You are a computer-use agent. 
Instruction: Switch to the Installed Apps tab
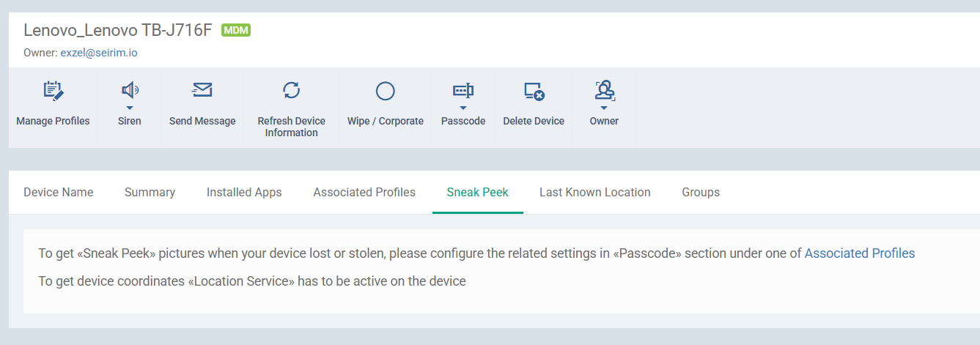(244, 192)
